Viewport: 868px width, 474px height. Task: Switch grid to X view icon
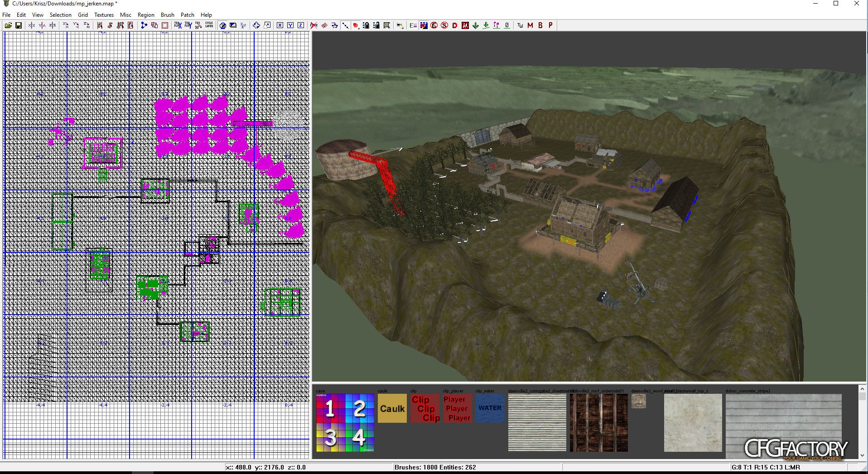pyautogui.click(x=280, y=25)
